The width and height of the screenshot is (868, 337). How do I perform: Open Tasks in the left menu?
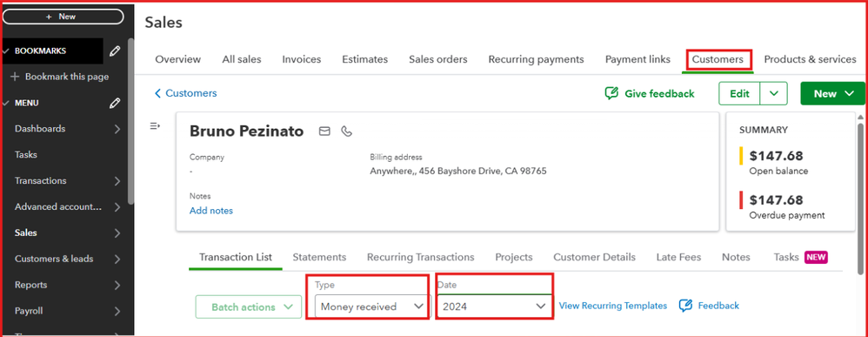tap(26, 155)
